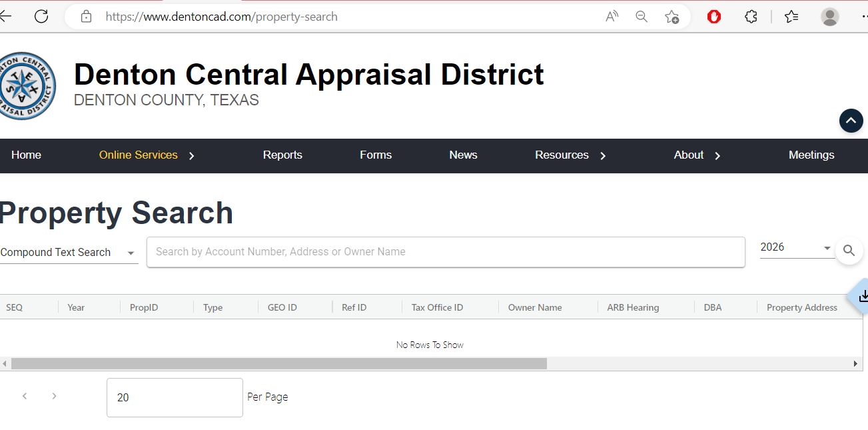
Task: Click the zoom out magnifier in the toolbar
Action: click(641, 16)
